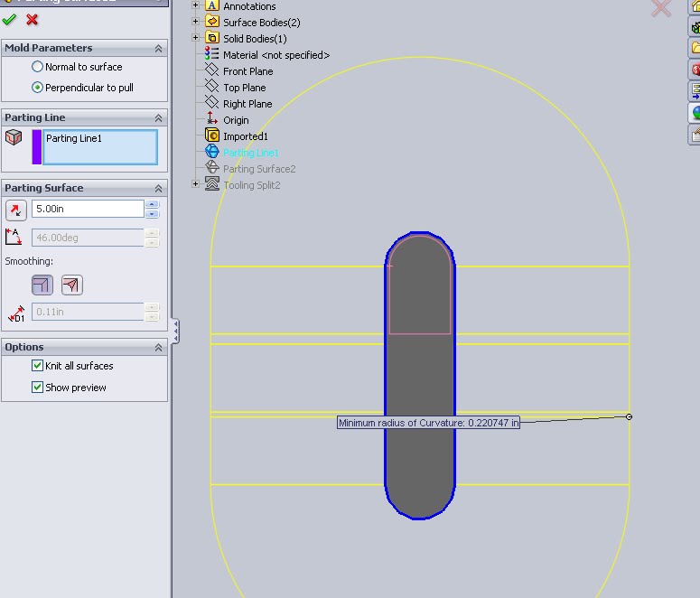The width and height of the screenshot is (700, 598).
Task: Toggle the Knit all surfaces checkbox
Action: coord(38,366)
